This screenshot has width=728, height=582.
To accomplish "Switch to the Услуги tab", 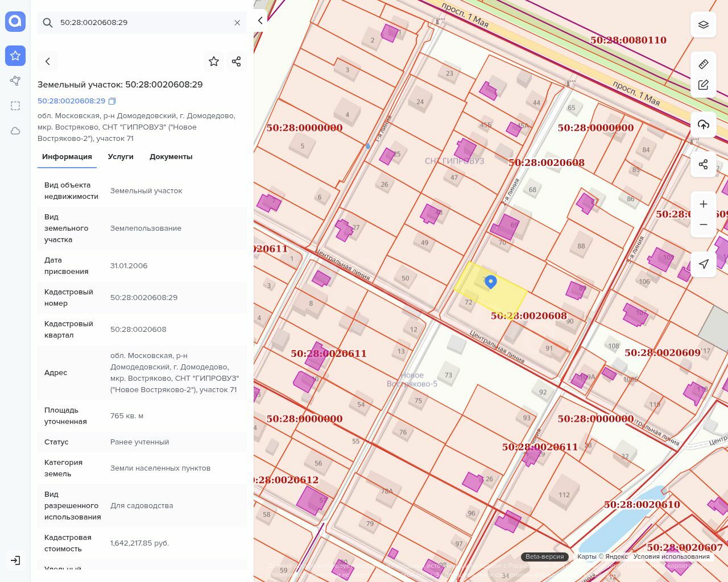I will click(x=121, y=157).
